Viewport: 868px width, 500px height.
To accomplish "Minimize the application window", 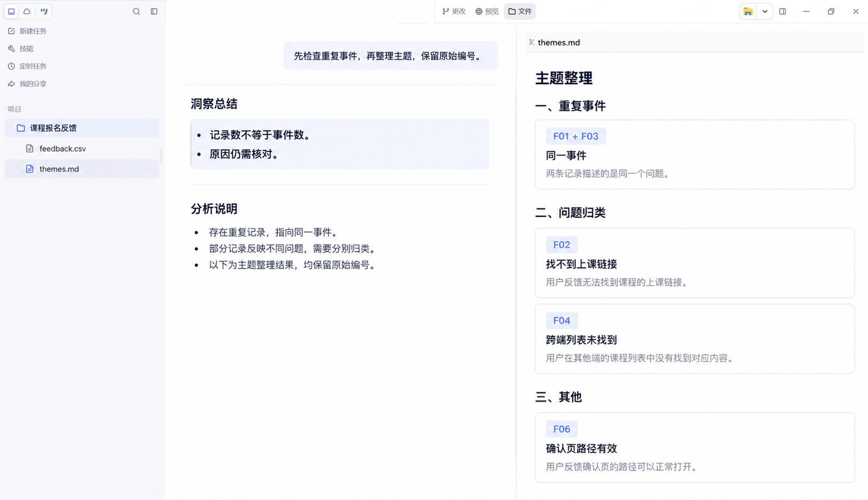I will [x=806, y=11].
